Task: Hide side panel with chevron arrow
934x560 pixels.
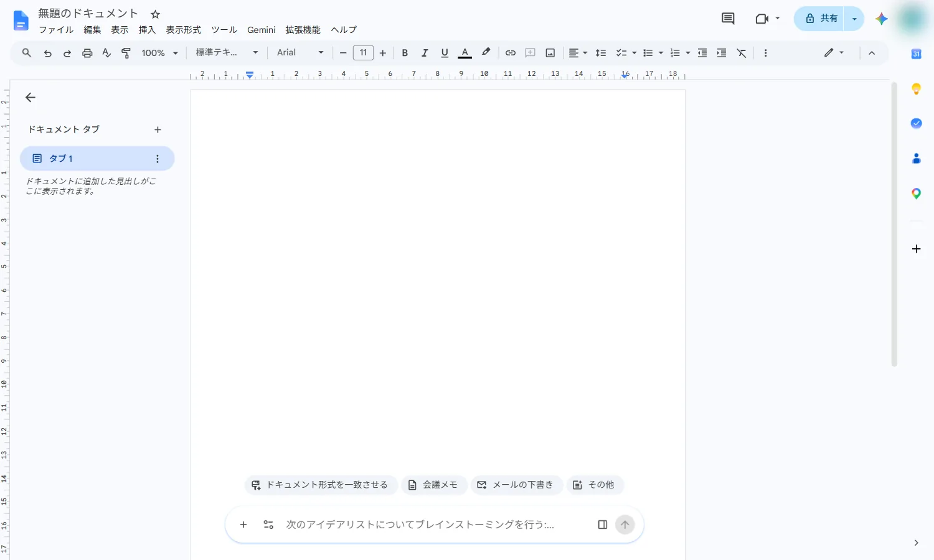Action: pos(916,543)
